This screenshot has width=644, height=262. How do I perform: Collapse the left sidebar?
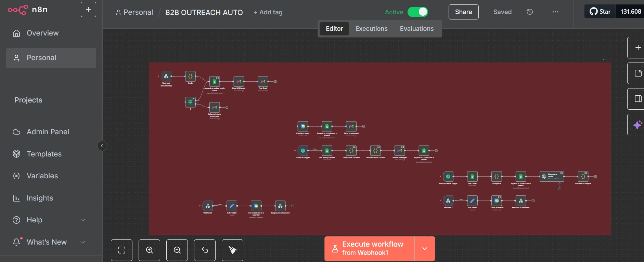(x=102, y=146)
